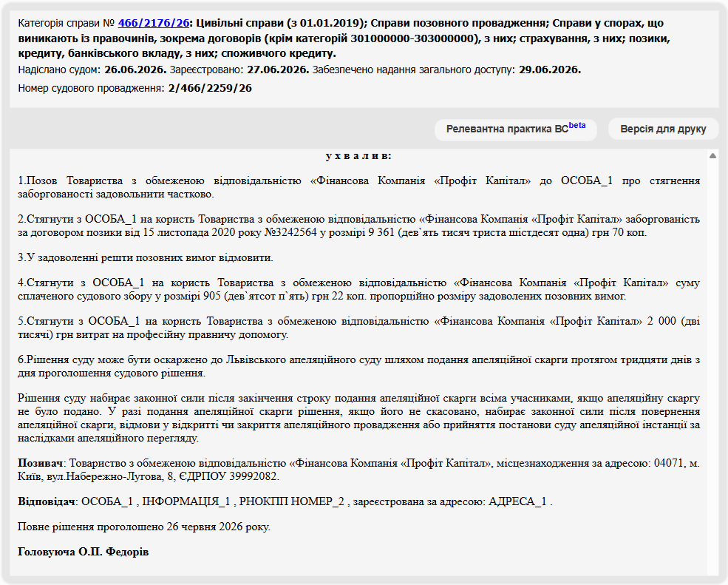Click the 'споживчого кредиту' category text
728x585 pixels.
(278, 53)
